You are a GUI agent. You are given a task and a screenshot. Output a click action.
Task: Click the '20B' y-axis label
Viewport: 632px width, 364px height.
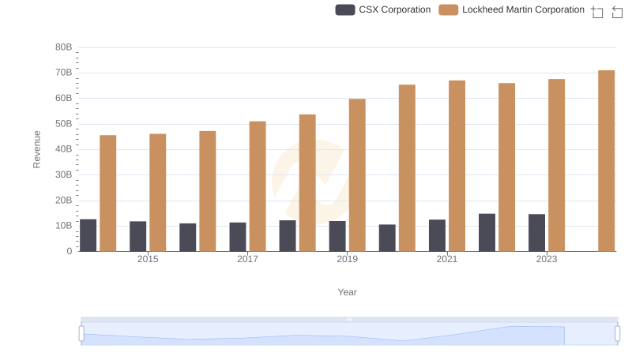point(64,200)
